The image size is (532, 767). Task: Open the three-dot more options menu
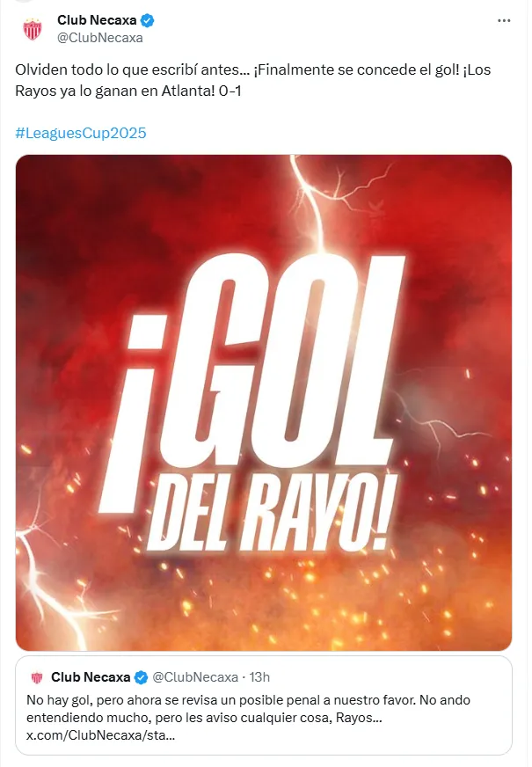pos(504,20)
